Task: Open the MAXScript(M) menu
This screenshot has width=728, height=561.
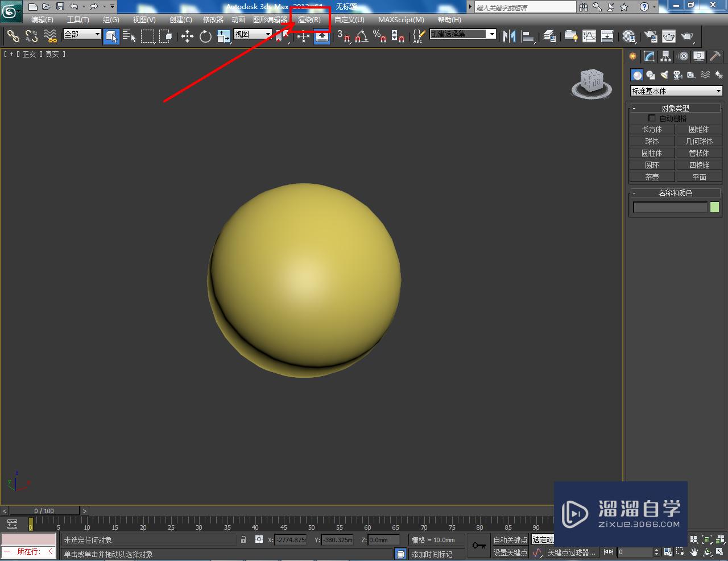Action: 401,19
